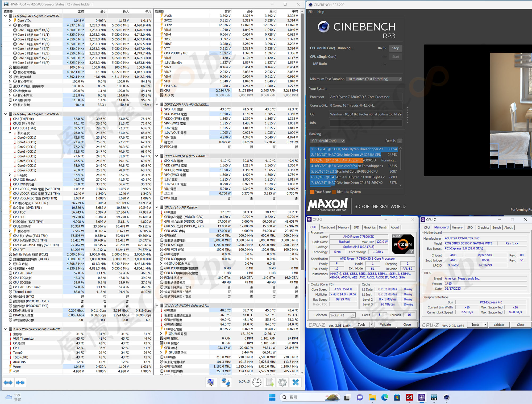The height and width of the screenshot is (404, 532).
Task: Open HWiNFO remote monitor computer icon
Action: point(211,382)
